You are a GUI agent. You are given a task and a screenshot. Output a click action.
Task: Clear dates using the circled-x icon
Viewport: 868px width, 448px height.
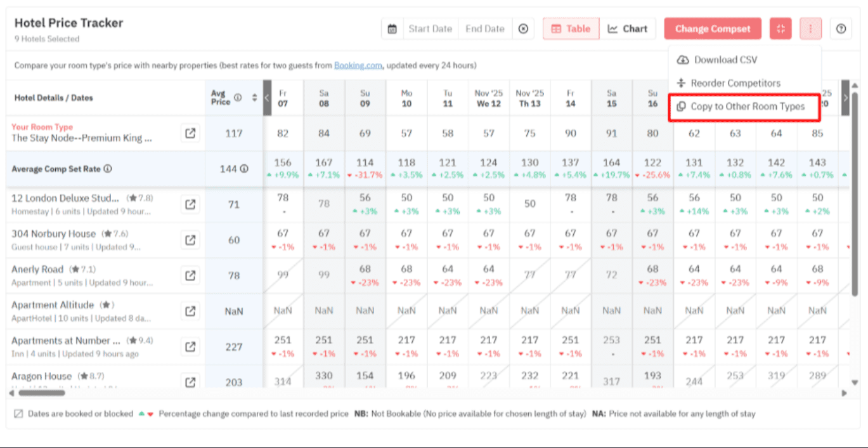pos(523,29)
